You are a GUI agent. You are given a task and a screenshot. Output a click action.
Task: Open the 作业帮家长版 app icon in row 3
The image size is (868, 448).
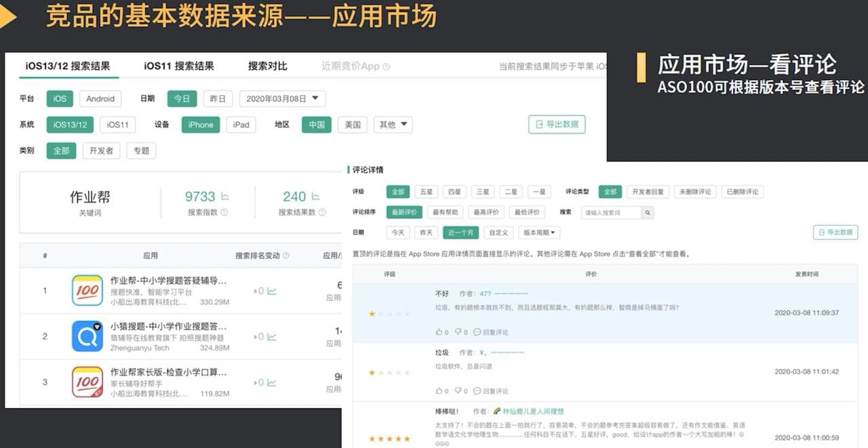point(87,382)
